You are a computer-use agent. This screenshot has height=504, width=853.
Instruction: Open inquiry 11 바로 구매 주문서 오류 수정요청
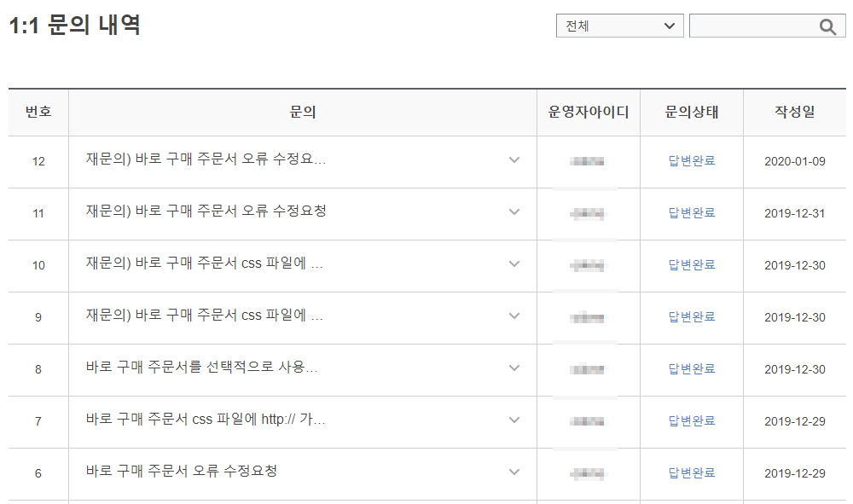[206, 211]
